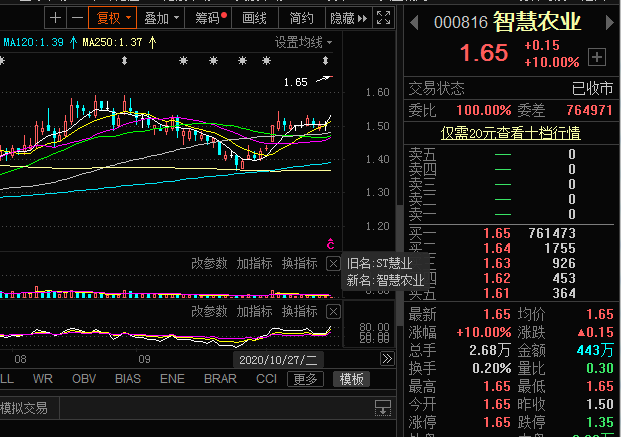Open the 复权 dropdown

pos(110,18)
